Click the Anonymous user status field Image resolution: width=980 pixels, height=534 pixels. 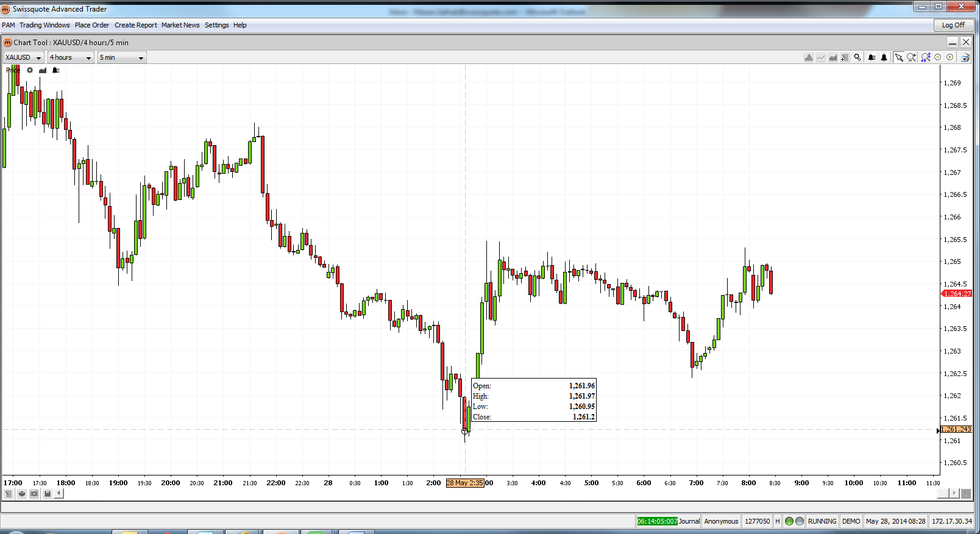(721, 521)
